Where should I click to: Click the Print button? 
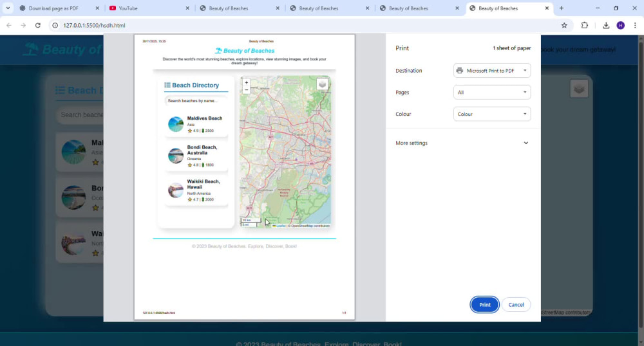click(x=485, y=305)
